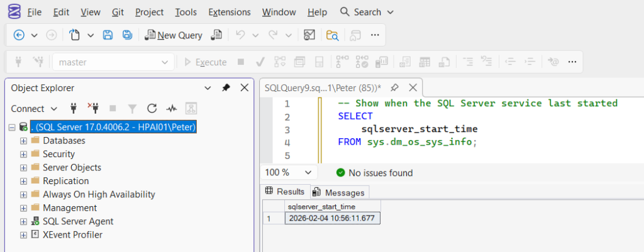Click the sqlserver_start_time column header
The height and width of the screenshot is (252, 644).
[332, 207]
